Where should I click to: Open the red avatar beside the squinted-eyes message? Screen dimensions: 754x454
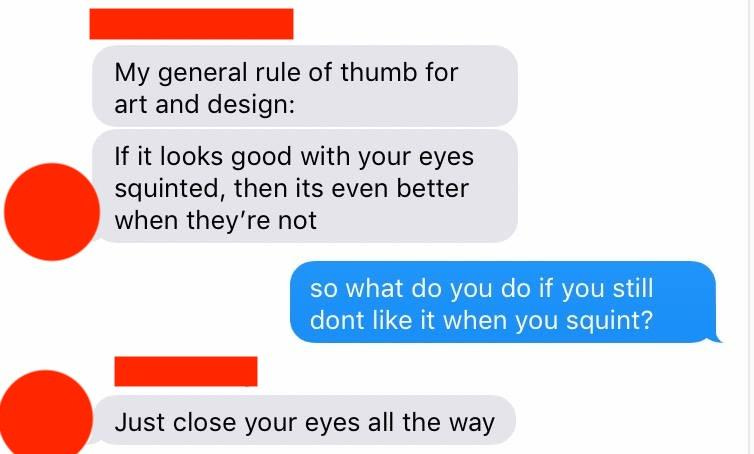[x=52, y=212]
